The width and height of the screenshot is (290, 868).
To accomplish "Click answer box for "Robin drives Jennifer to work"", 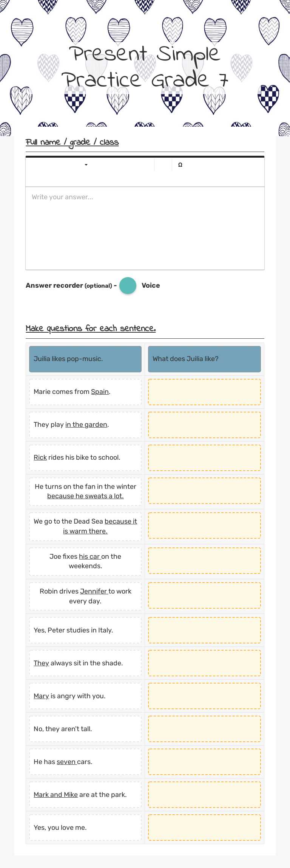I will pos(204,595).
